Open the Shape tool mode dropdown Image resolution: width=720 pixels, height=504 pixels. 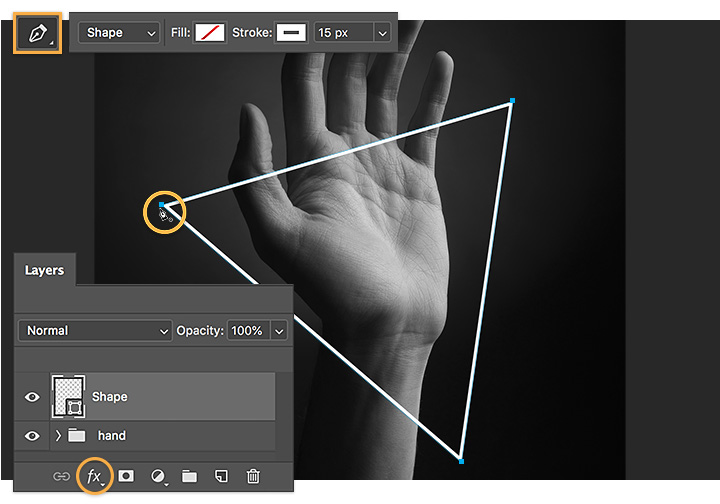(118, 33)
